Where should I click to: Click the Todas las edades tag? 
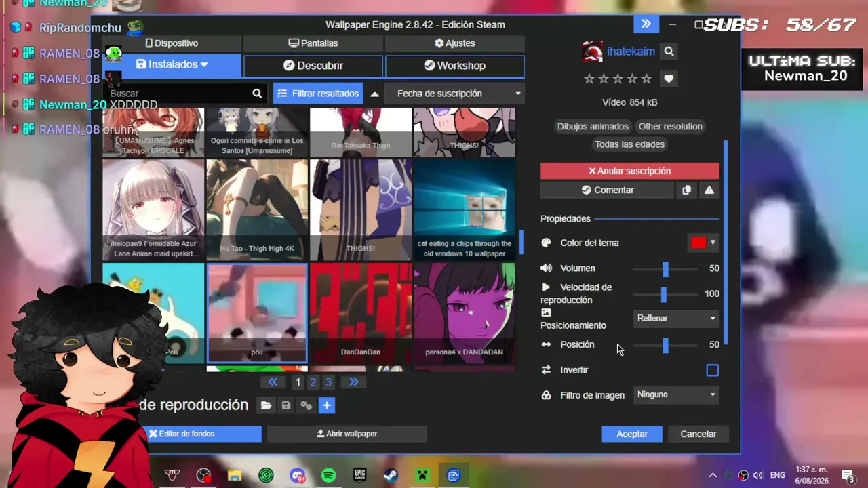(630, 144)
